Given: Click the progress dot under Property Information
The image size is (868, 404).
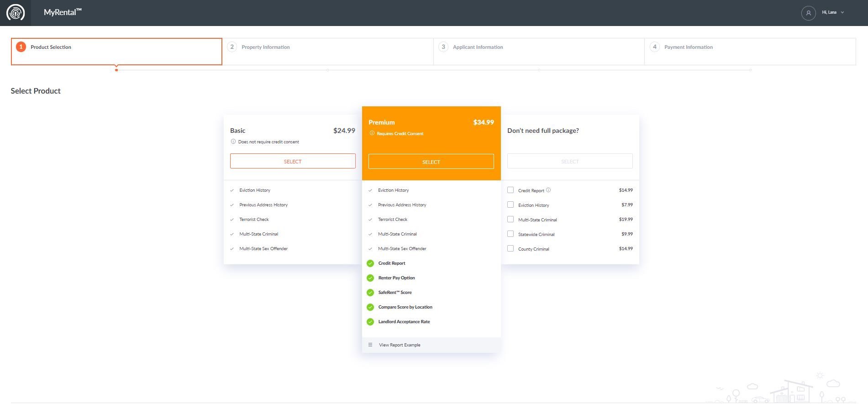Looking at the screenshot, I should coord(328,70).
